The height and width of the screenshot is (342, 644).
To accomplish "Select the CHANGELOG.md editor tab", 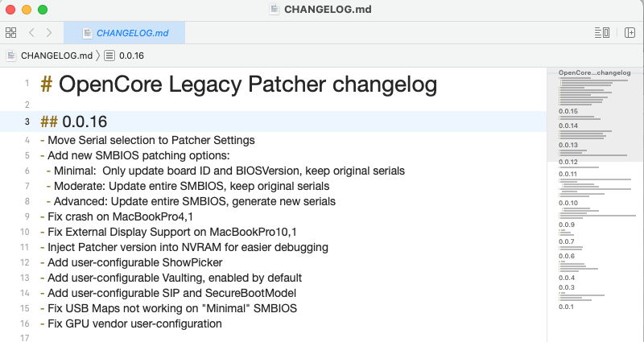I will tap(124, 33).
